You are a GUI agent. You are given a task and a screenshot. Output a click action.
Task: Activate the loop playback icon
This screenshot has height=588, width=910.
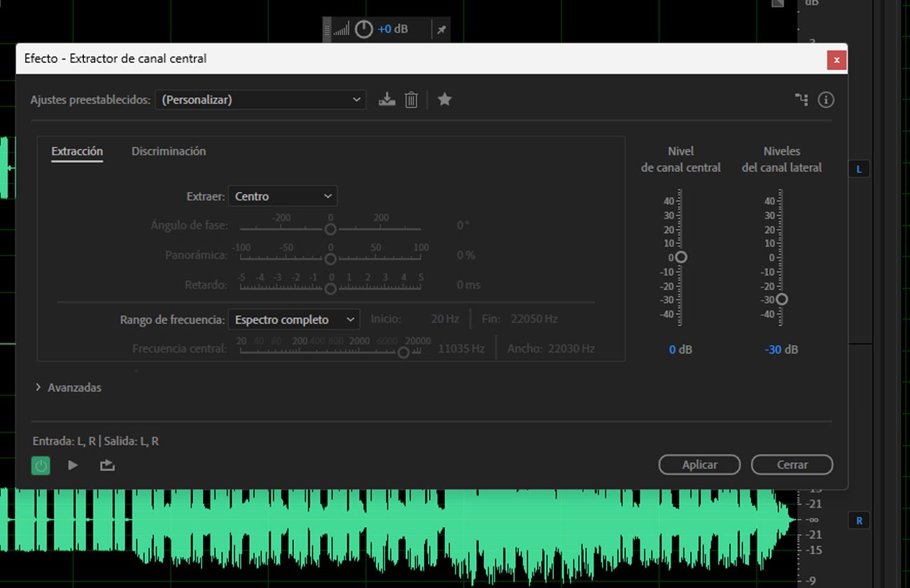pos(106,464)
